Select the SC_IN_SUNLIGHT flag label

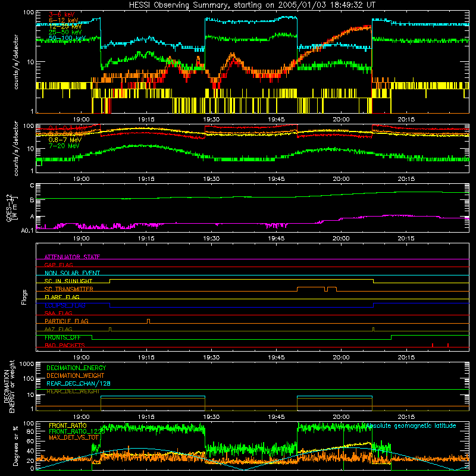[68, 281]
